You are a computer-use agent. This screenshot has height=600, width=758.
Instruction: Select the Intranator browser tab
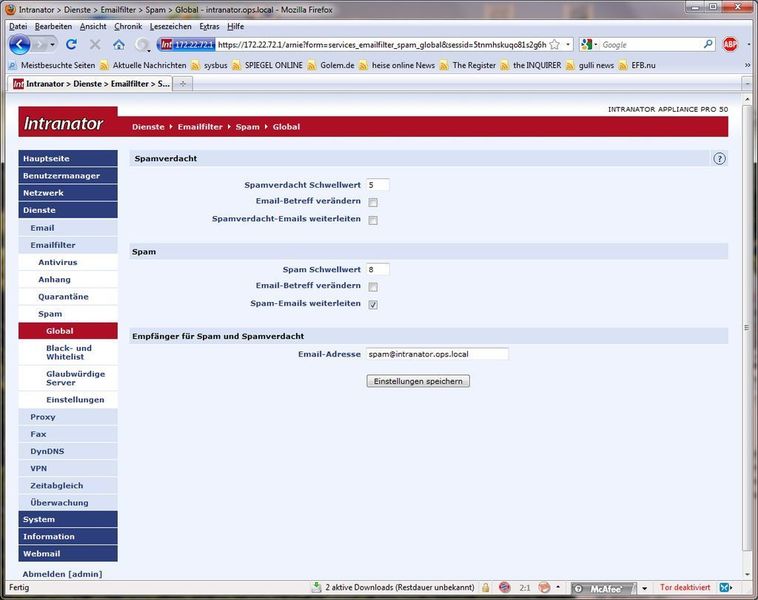click(90, 84)
